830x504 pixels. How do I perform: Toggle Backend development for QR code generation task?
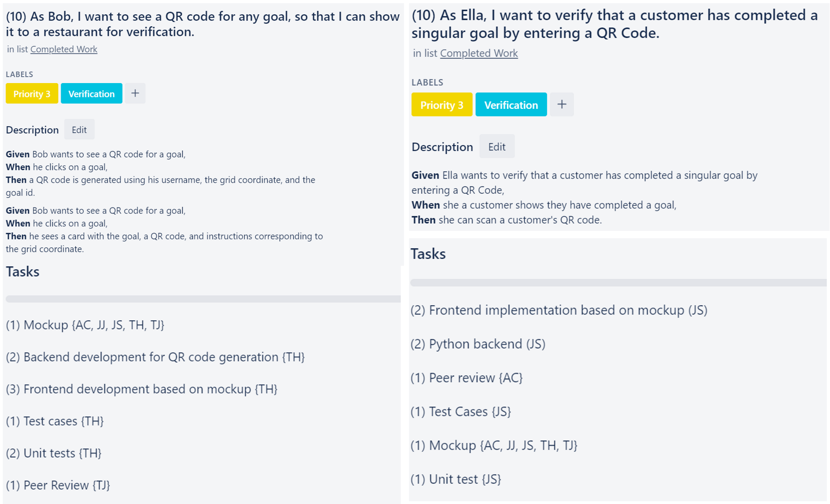155,357
